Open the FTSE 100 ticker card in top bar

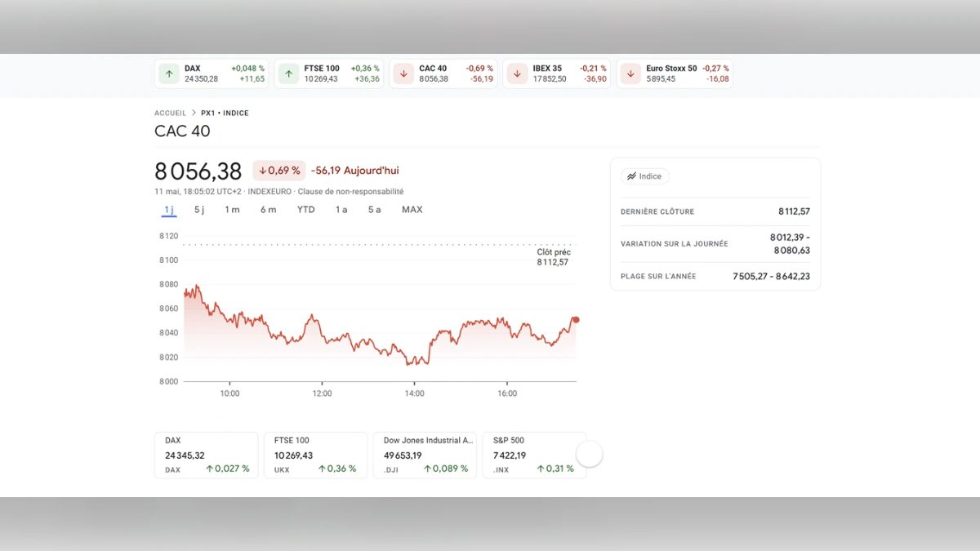click(330, 73)
